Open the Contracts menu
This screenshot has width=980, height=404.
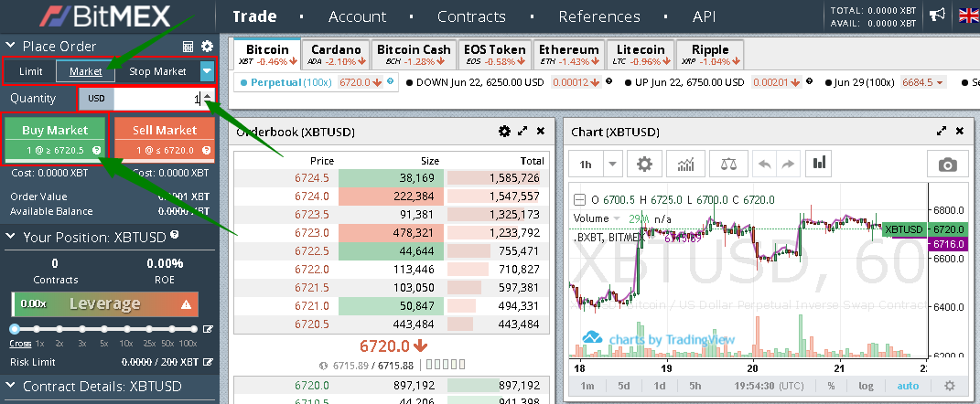(x=471, y=16)
